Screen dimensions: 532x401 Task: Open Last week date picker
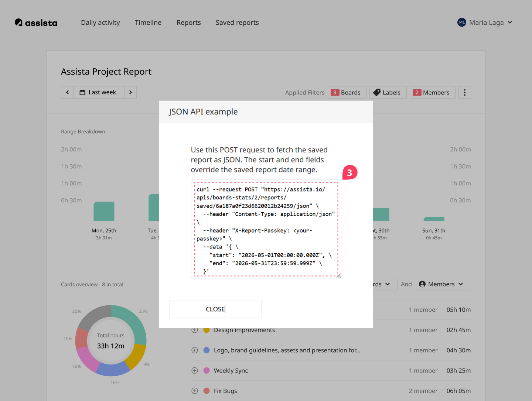coord(99,92)
